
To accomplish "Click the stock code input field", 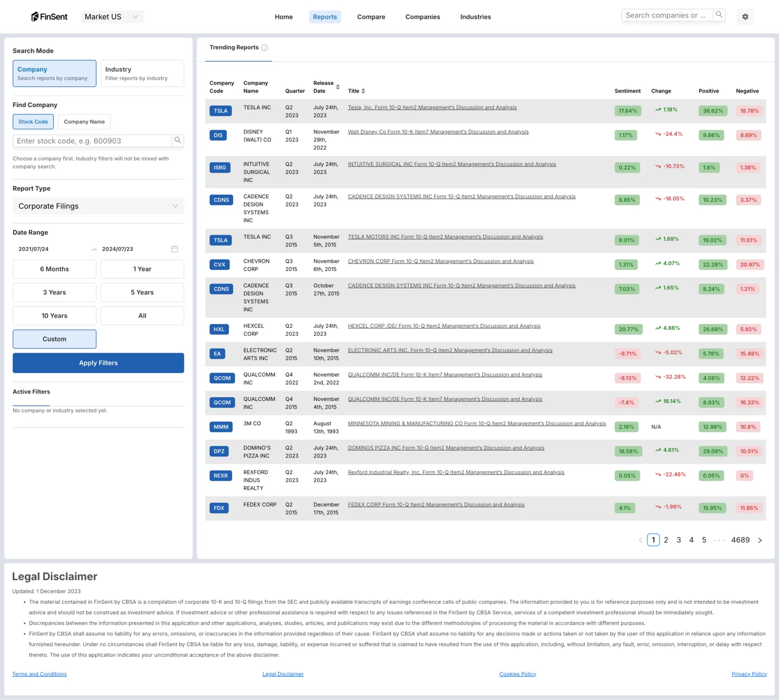I will 92,141.
